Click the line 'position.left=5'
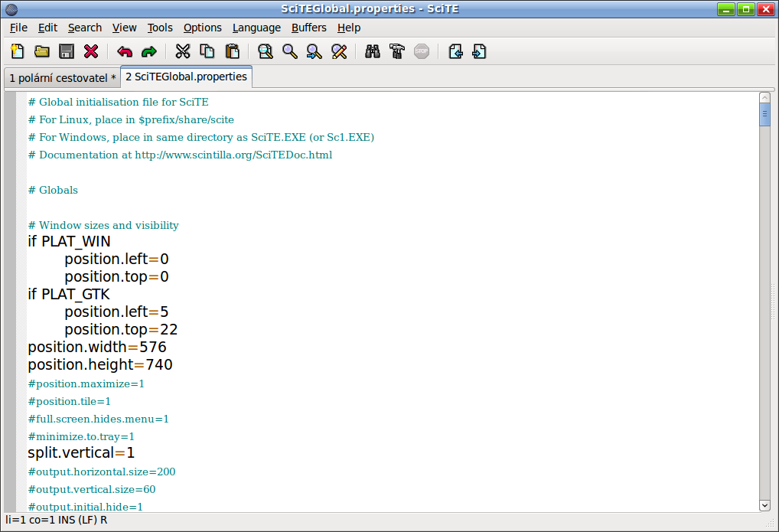This screenshot has width=779, height=532. pos(116,312)
